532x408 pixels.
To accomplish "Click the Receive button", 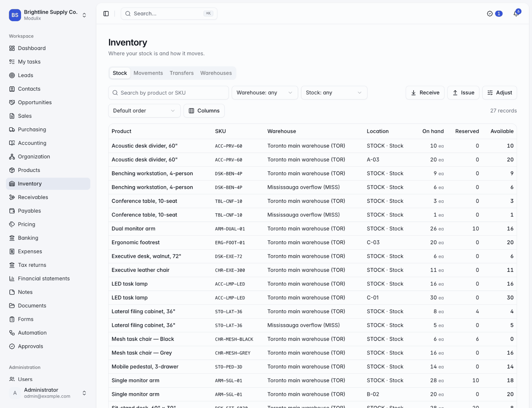I will tap(425, 93).
